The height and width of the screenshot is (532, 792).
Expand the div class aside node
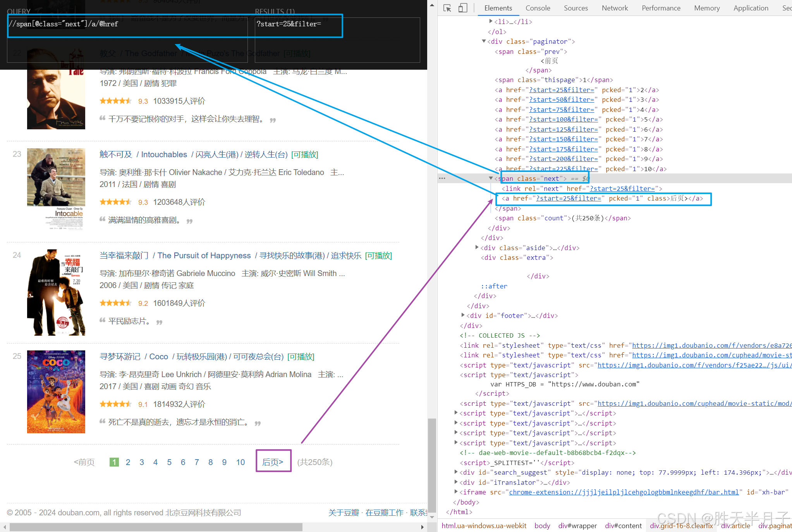point(477,247)
